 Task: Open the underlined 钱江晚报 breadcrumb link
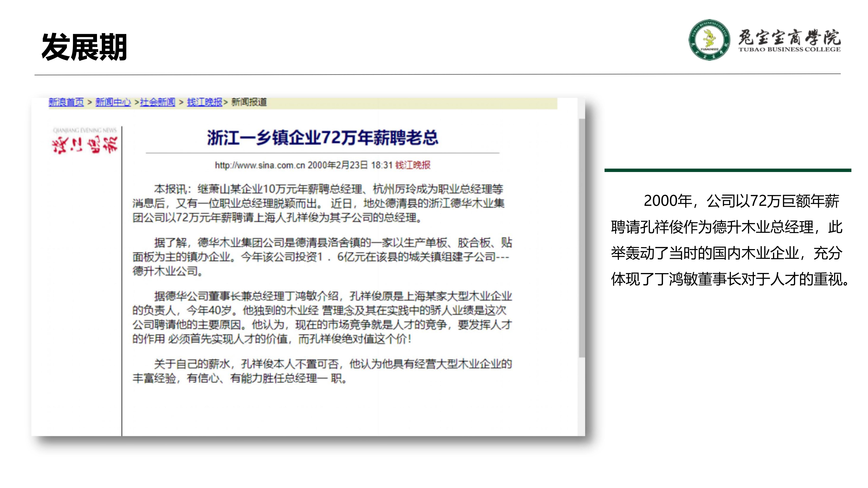(x=204, y=102)
